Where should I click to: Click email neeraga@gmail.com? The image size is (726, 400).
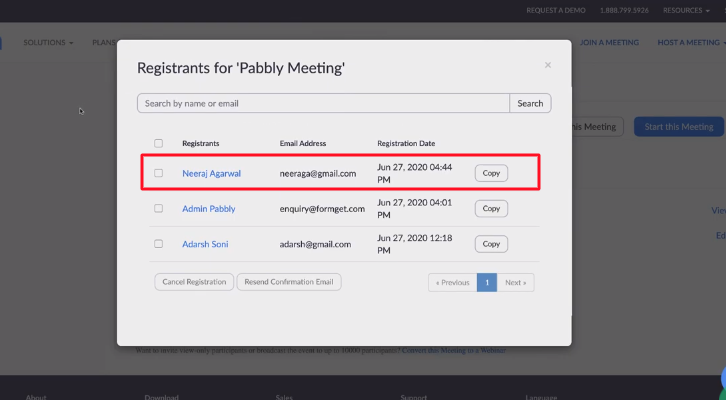coord(318,174)
